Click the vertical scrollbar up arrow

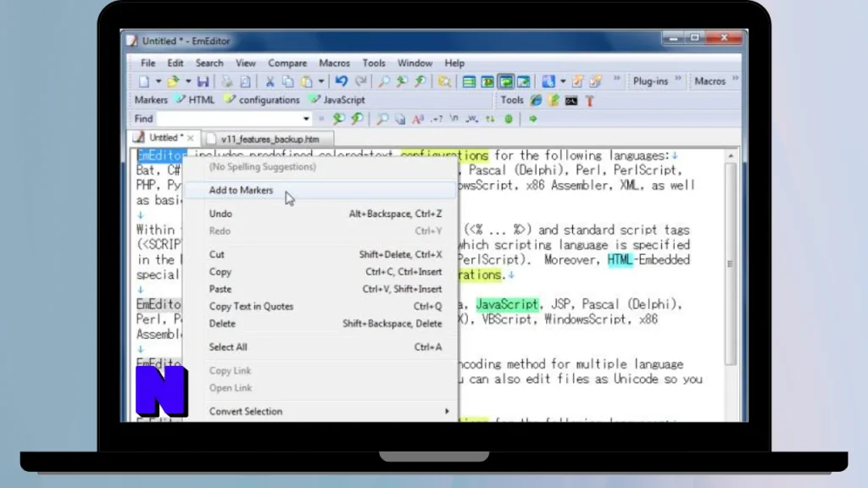pyautogui.click(x=731, y=156)
